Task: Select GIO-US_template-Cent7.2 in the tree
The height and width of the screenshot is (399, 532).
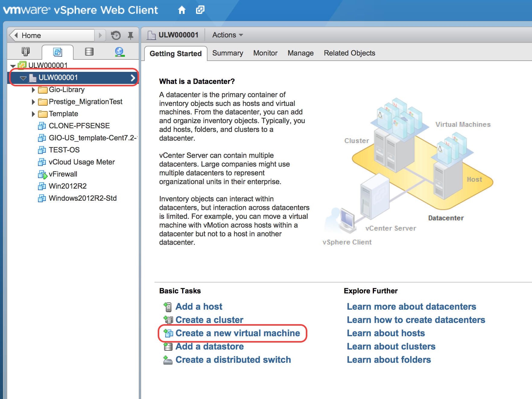Action: (93, 138)
